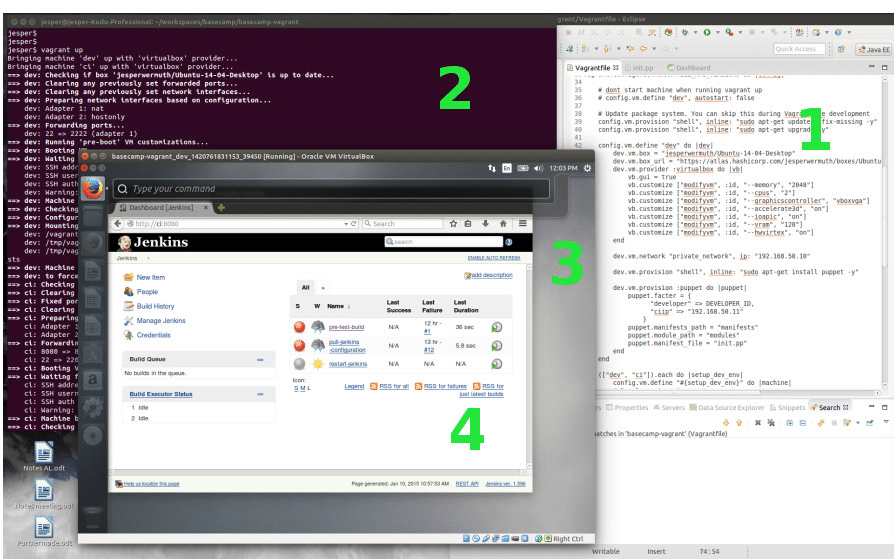Open the Data Source Explorer tab in Eclipse
Viewport: 894px width, 559px height.
pos(727,407)
